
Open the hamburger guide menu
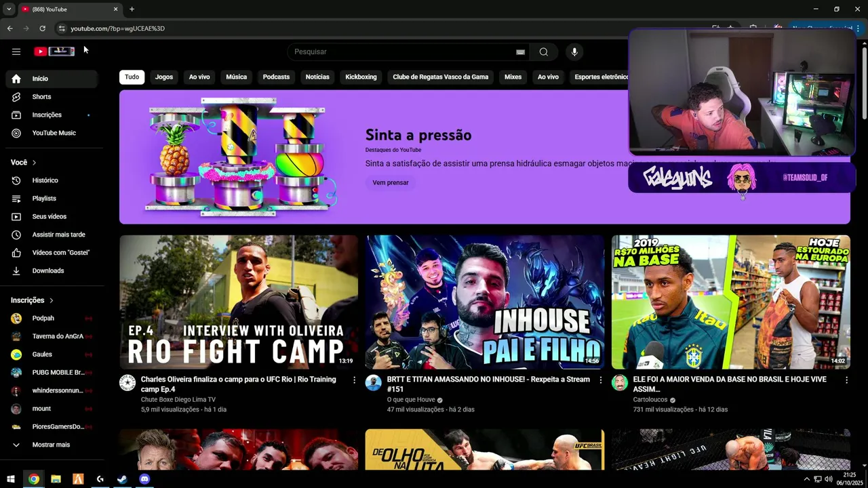[16, 52]
